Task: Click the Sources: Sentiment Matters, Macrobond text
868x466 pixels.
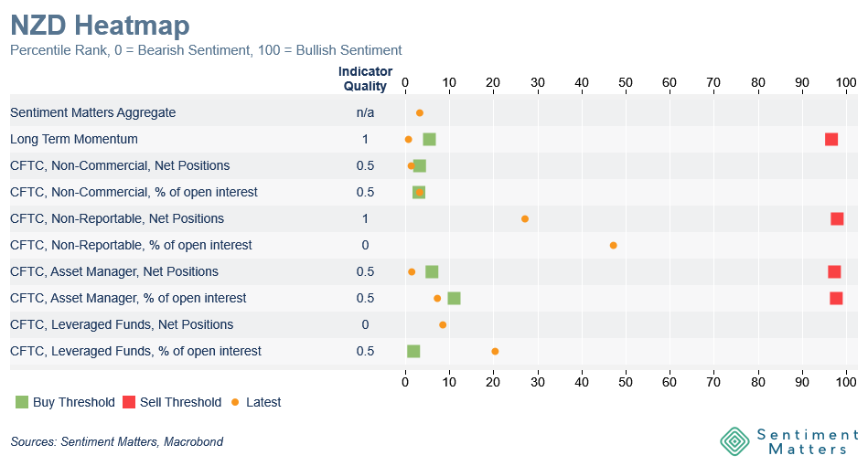Action: point(117,442)
